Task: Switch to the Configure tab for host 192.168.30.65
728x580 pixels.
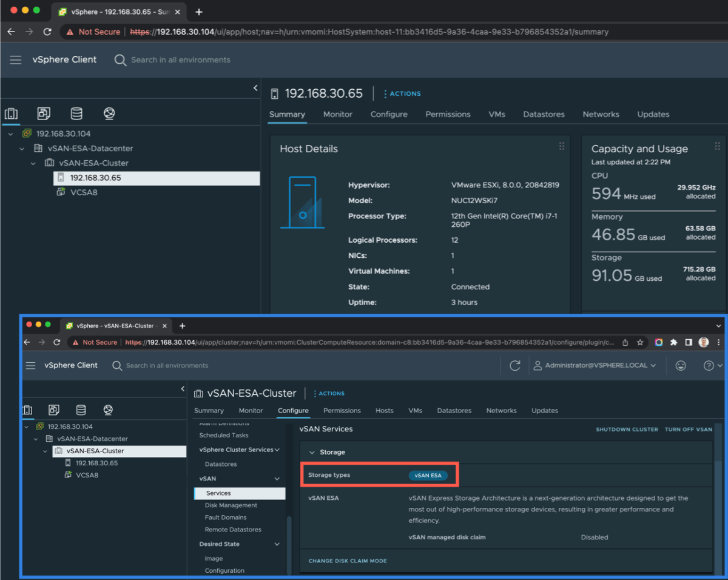Action: pyautogui.click(x=389, y=114)
